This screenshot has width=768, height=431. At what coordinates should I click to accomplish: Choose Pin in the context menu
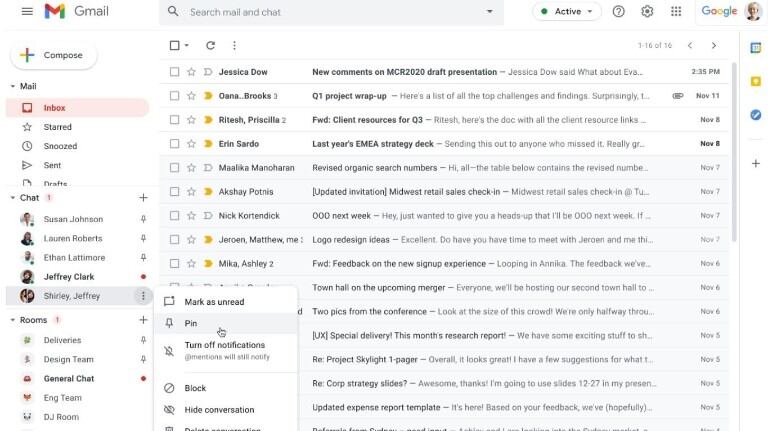click(226, 323)
